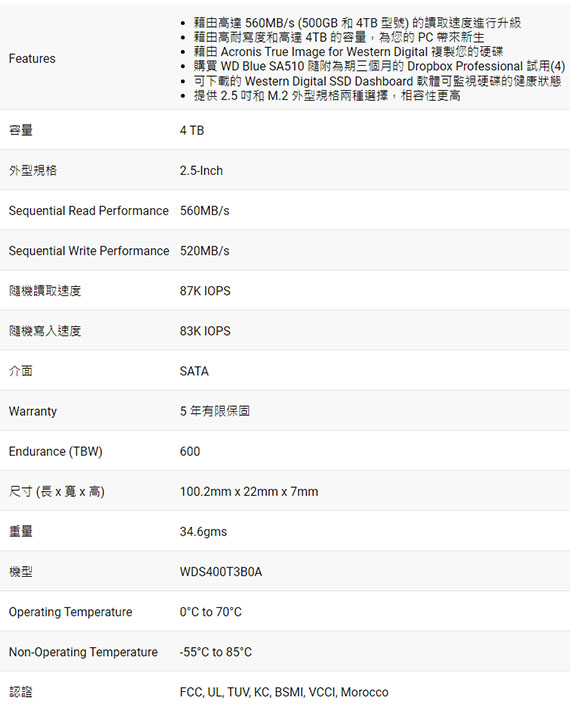Screen dimensions: 570x704
Task: Click the 83K IOPS value
Action: 205,331
